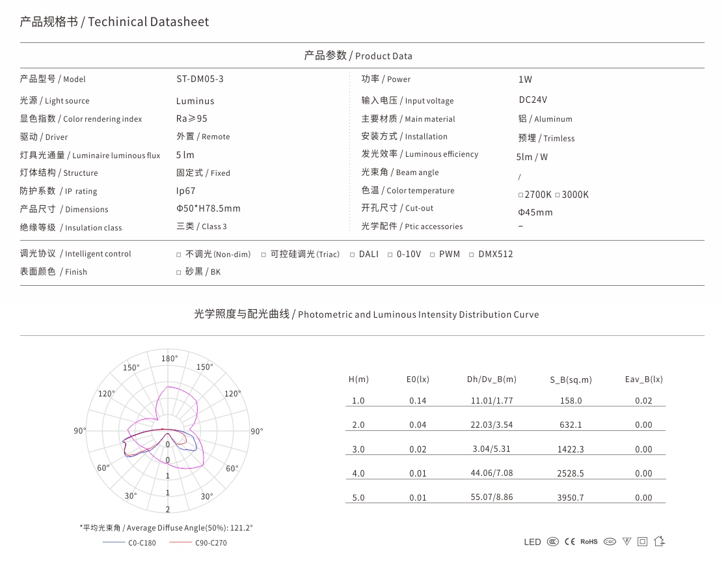This screenshot has width=728, height=567.
Task: Click the house indoor-use icon
Action: pyautogui.click(x=659, y=541)
